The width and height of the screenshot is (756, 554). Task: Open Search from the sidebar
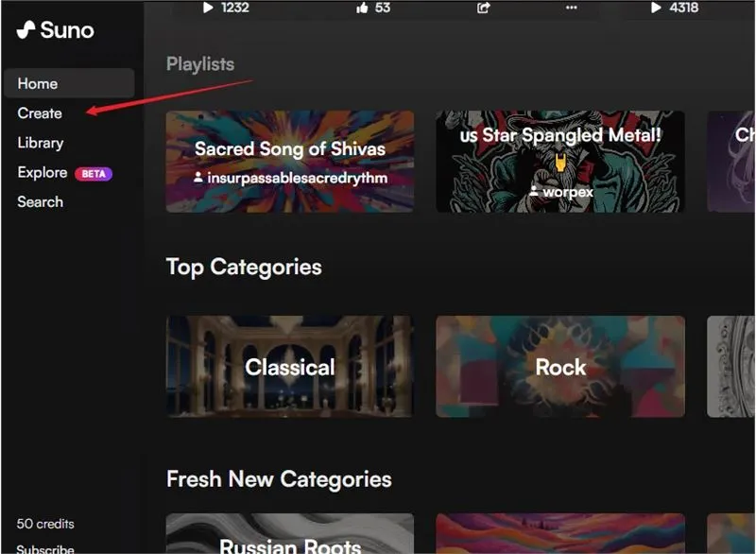(41, 202)
